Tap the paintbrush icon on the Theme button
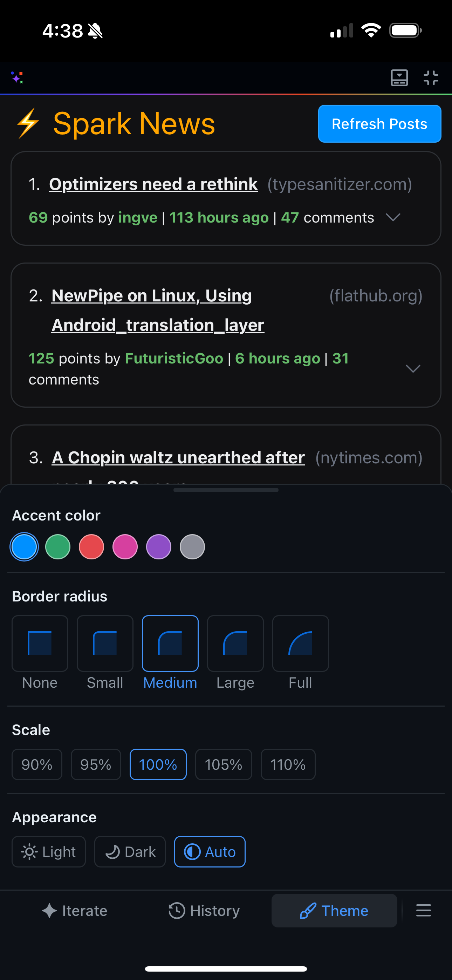Image resolution: width=452 pixels, height=980 pixels. pos(309,910)
